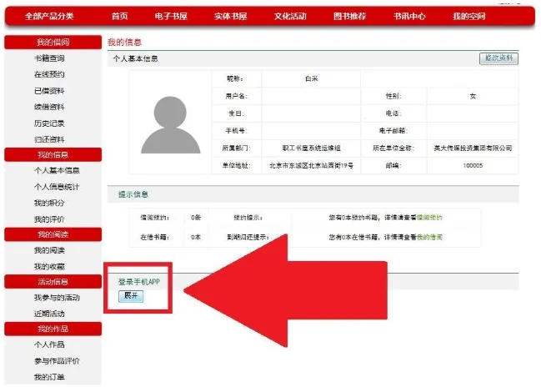541x392 pixels.
Task: Click the 我的作品 sidebar header
Action: pos(53,329)
